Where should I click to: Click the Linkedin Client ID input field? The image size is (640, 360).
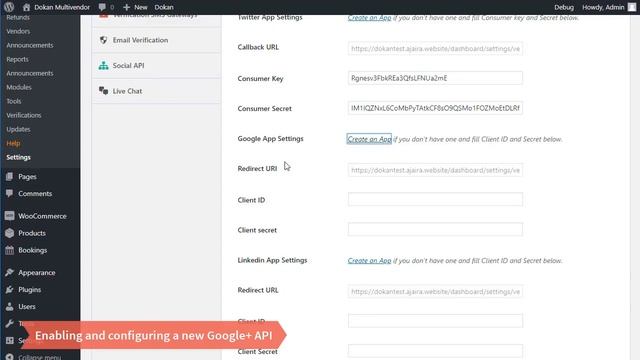click(435, 321)
